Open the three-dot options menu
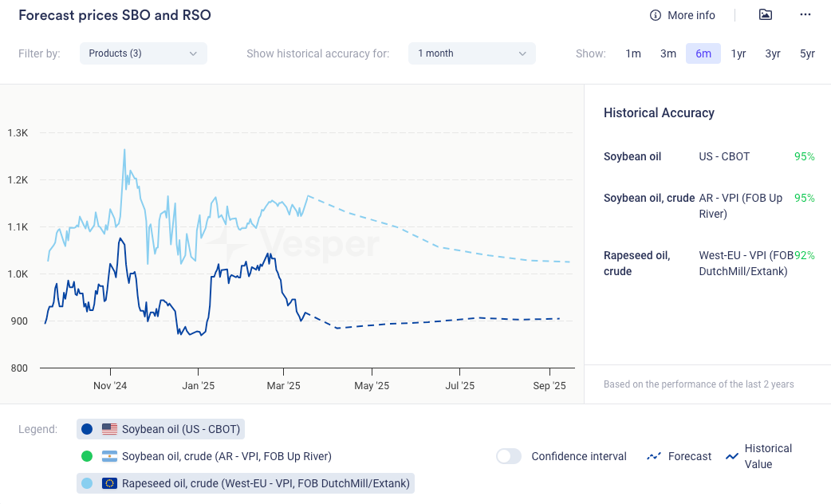 pos(805,15)
